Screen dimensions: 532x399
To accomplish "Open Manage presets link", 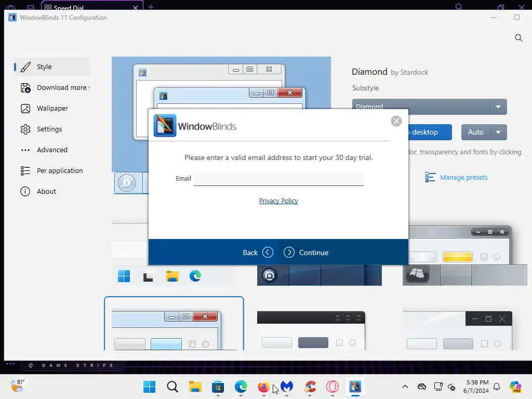I will [x=463, y=178].
